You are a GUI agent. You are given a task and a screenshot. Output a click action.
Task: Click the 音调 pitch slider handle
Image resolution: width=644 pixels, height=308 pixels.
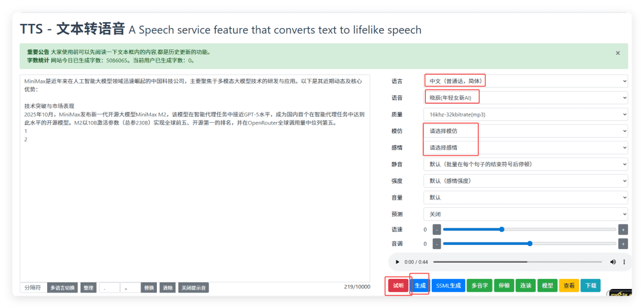point(530,244)
